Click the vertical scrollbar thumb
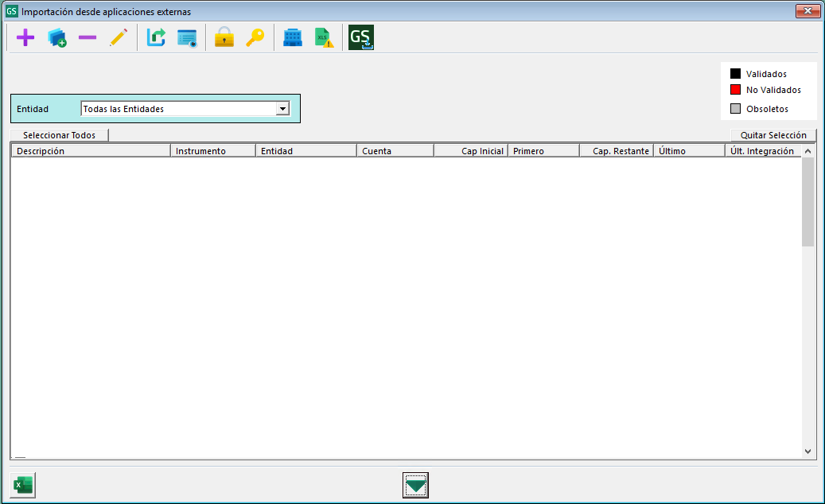The width and height of the screenshot is (825, 504). point(808,202)
